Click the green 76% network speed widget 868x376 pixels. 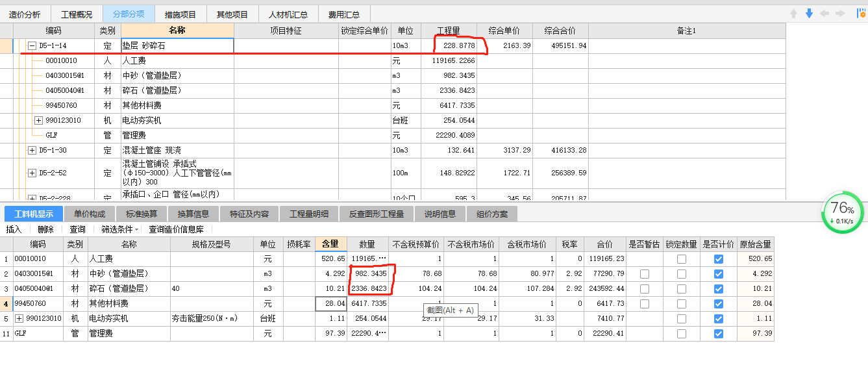[x=842, y=212]
